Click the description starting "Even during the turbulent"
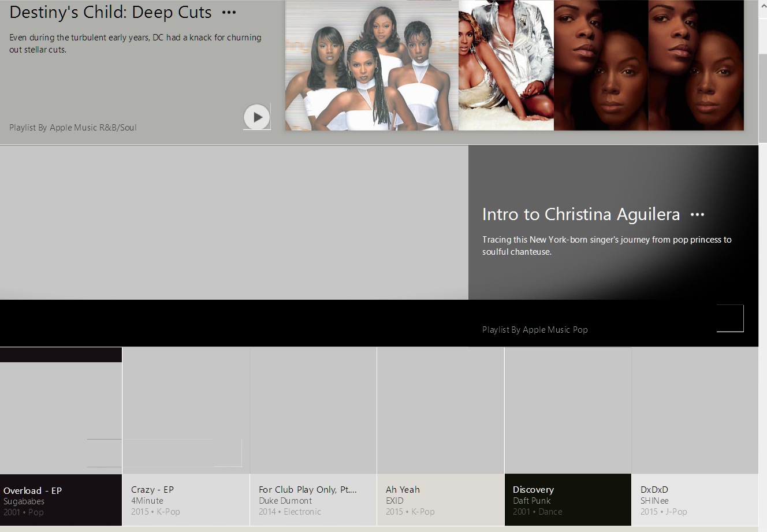 point(135,43)
